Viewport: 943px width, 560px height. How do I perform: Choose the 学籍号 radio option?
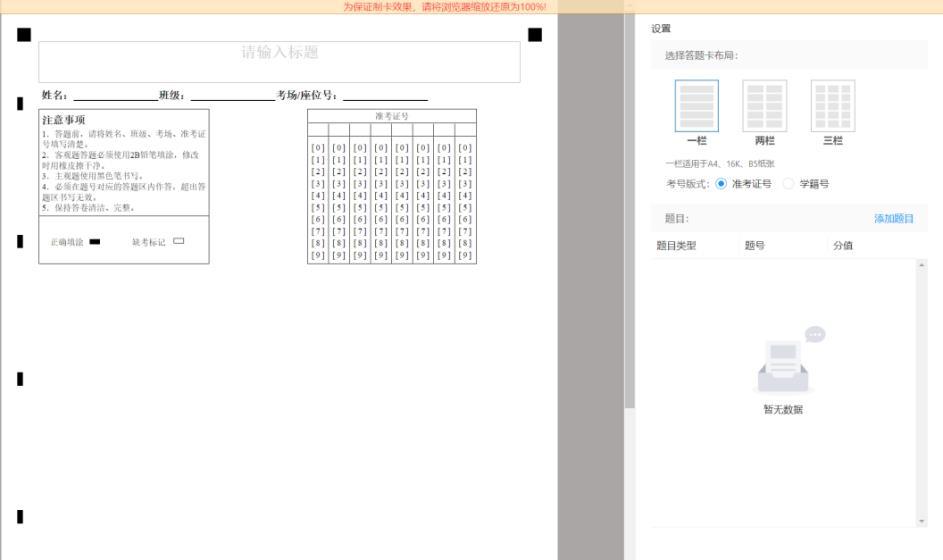pyautogui.click(x=788, y=183)
